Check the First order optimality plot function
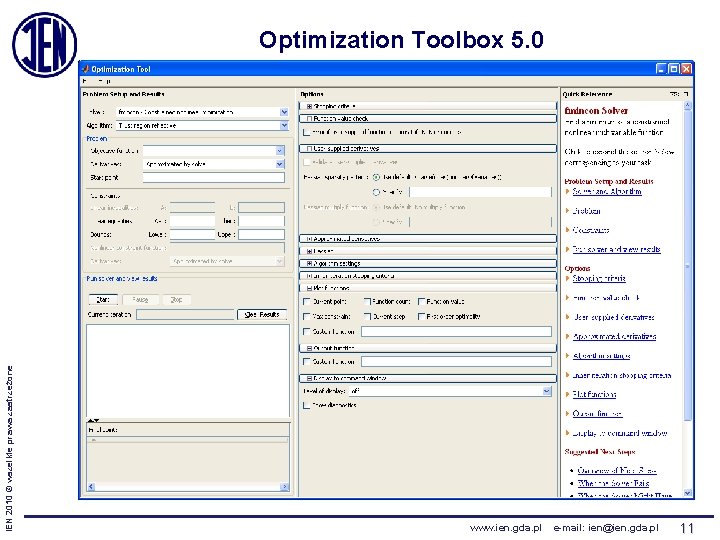The image size is (720, 540). [x=421, y=316]
